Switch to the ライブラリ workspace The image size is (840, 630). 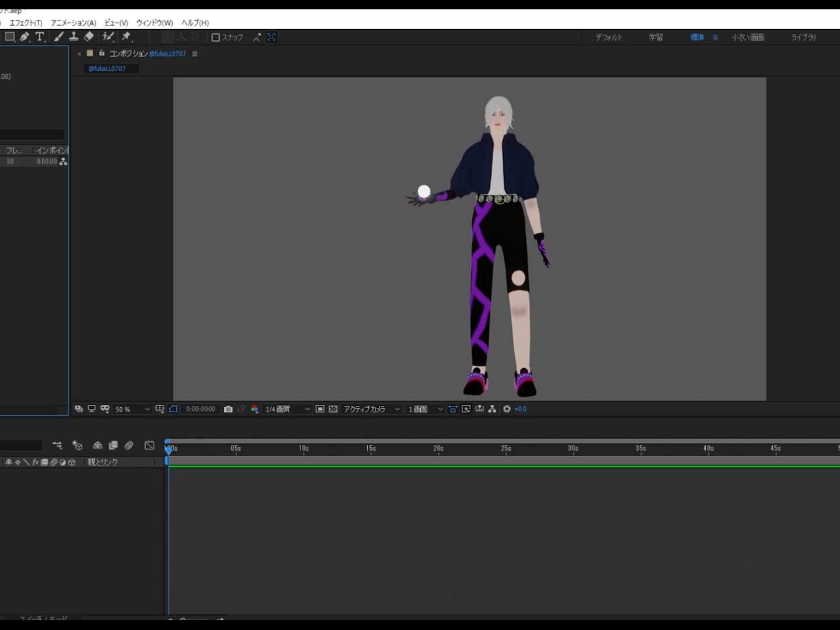[804, 37]
